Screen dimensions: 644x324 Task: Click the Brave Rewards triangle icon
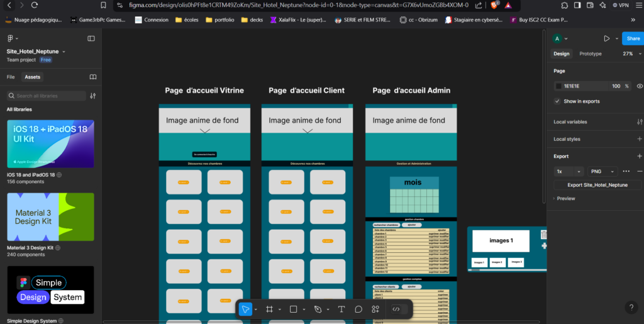click(508, 5)
